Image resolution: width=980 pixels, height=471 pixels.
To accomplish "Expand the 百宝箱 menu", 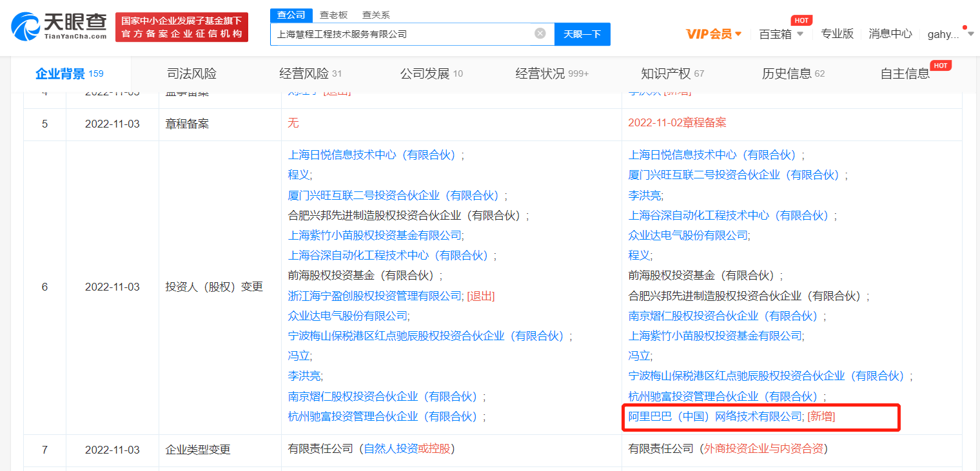I will (781, 34).
